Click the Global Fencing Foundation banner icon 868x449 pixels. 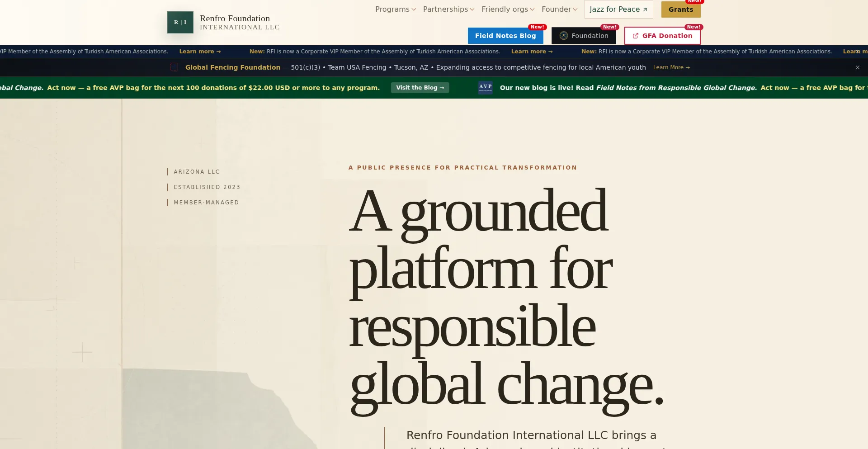coord(174,67)
